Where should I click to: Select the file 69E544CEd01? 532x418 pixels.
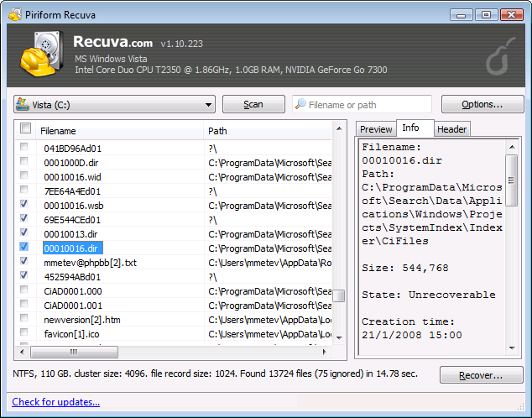pyautogui.click(x=72, y=220)
